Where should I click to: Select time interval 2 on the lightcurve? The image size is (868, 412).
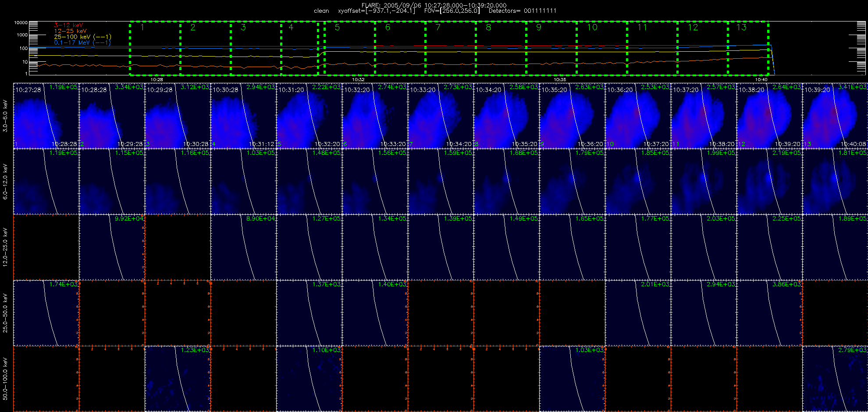(206, 48)
